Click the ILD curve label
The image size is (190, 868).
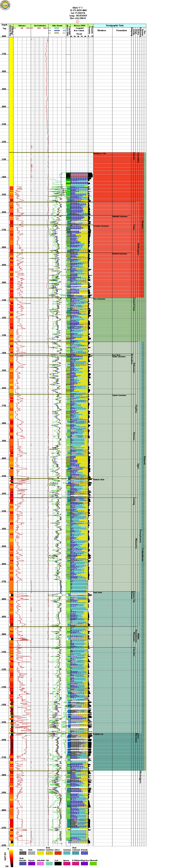39,28
